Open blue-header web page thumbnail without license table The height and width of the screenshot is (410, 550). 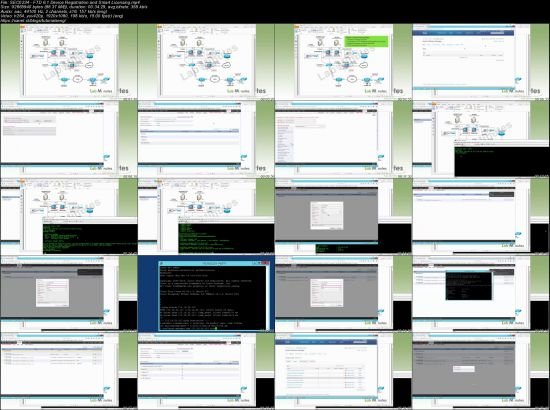tap(481, 62)
